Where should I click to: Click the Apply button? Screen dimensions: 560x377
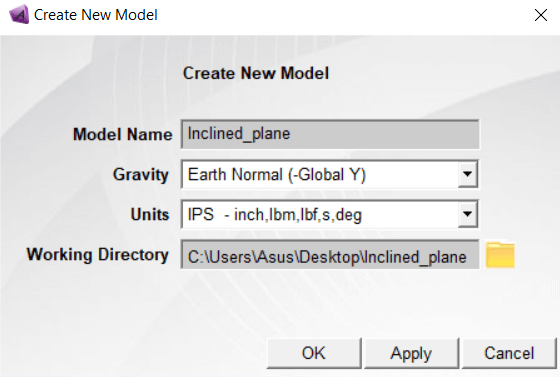[x=411, y=353]
